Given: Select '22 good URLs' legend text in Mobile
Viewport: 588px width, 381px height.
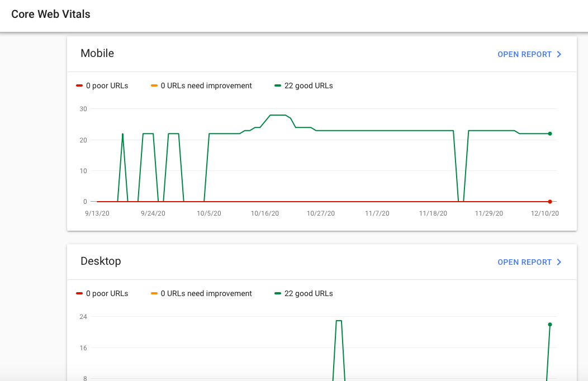Looking at the screenshot, I should tap(309, 86).
